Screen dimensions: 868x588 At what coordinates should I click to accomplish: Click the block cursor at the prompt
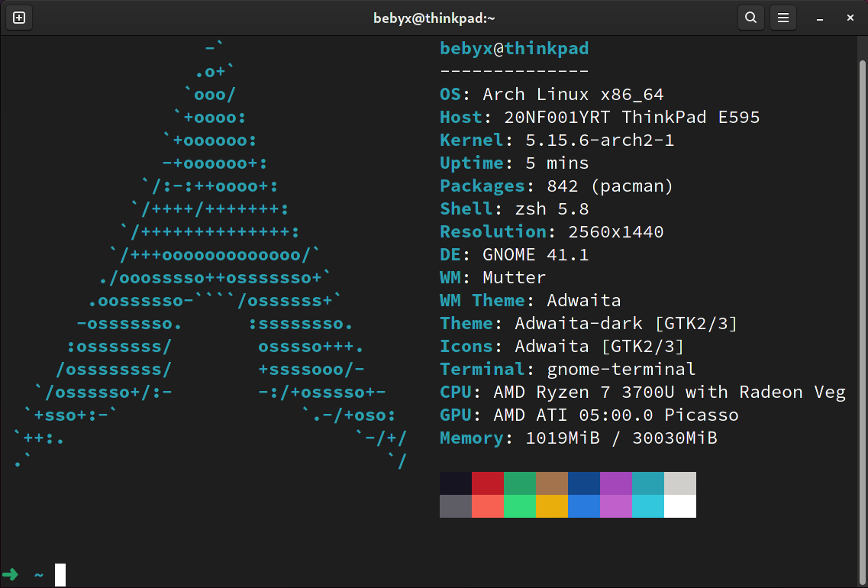click(60, 575)
